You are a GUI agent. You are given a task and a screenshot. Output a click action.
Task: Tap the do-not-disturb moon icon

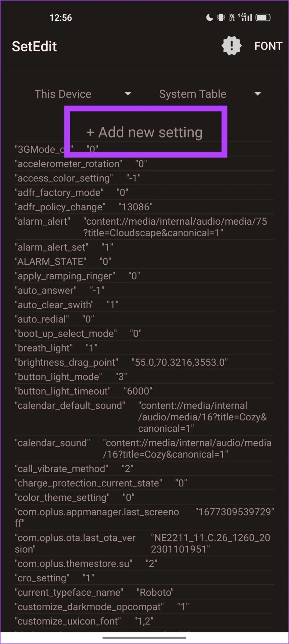tap(209, 17)
